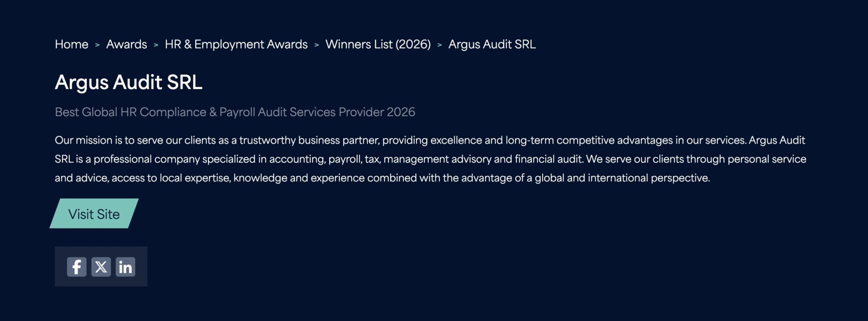Click the arrow separator after Home

point(97,45)
